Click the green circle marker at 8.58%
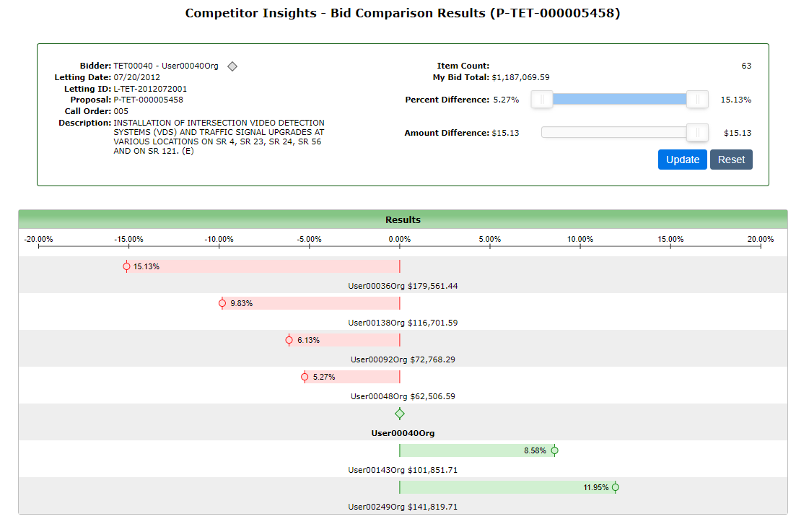The image size is (796, 532). pos(554,451)
